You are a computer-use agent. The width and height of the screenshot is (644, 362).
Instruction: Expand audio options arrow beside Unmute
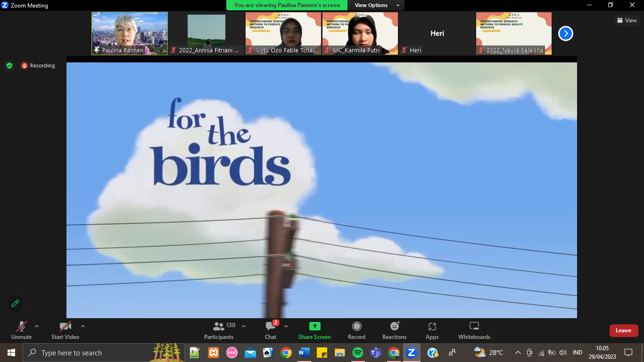pyautogui.click(x=37, y=326)
